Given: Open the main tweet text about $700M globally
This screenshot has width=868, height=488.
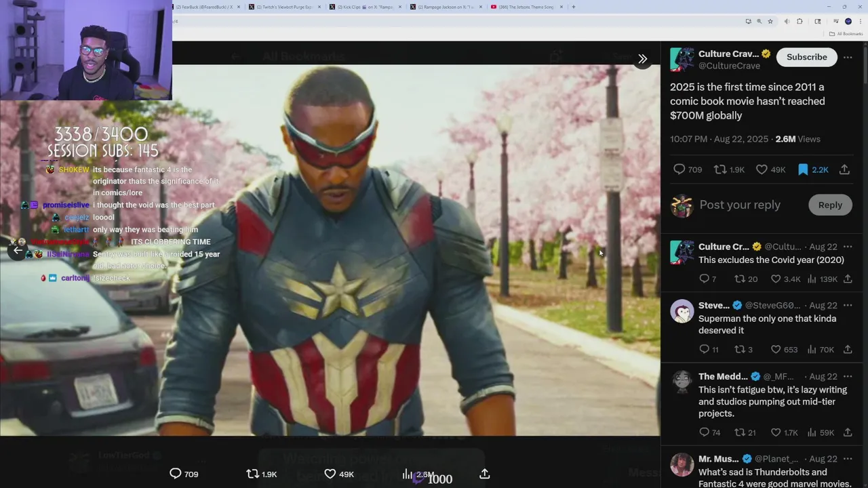Looking at the screenshot, I should 747,101.
